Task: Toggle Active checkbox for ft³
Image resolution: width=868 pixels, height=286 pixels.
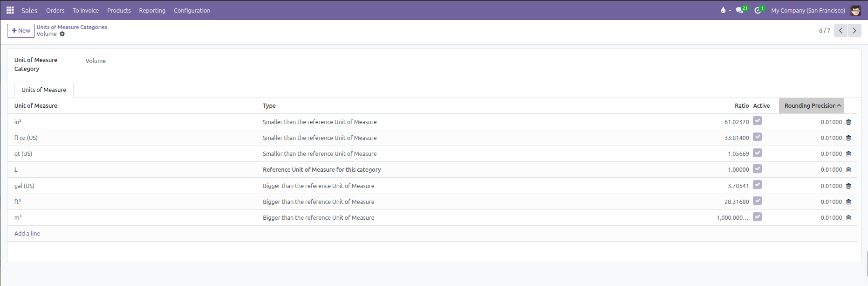Action: click(x=758, y=201)
